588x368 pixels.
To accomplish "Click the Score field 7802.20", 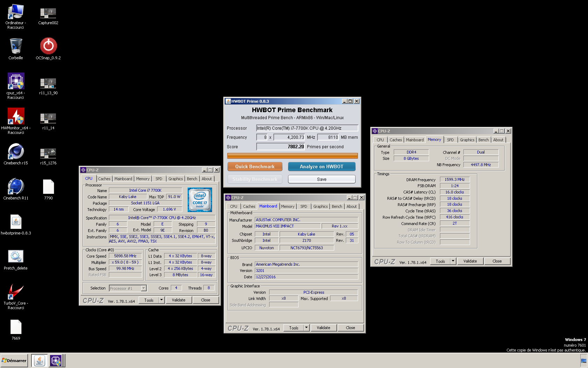I will click(x=281, y=146).
